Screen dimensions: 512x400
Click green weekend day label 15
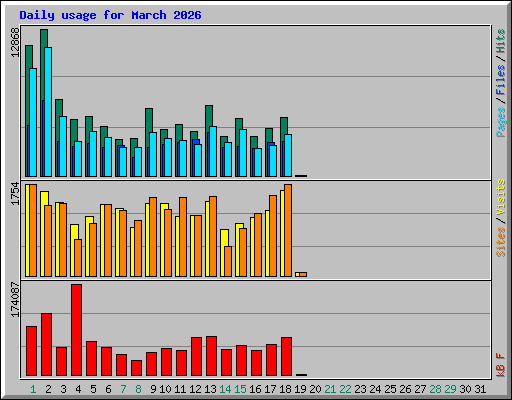point(240,389)
